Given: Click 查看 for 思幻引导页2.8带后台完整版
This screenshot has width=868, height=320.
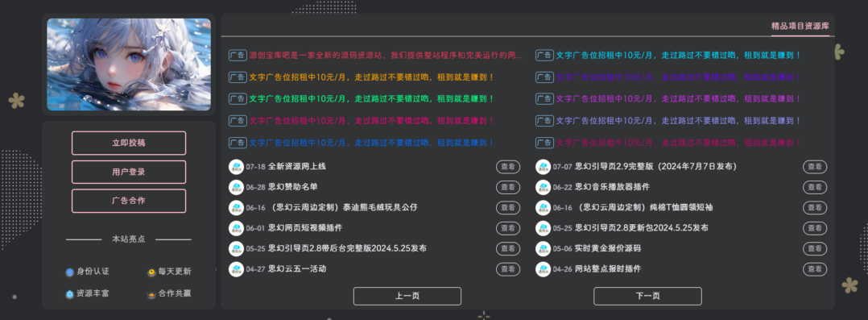Looking at the screenshot, I should 507,249.
